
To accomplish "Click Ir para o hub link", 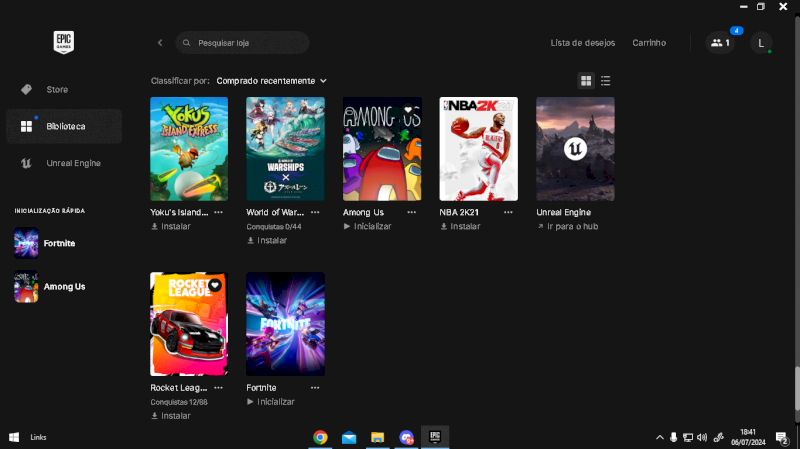I will [567, 227].
